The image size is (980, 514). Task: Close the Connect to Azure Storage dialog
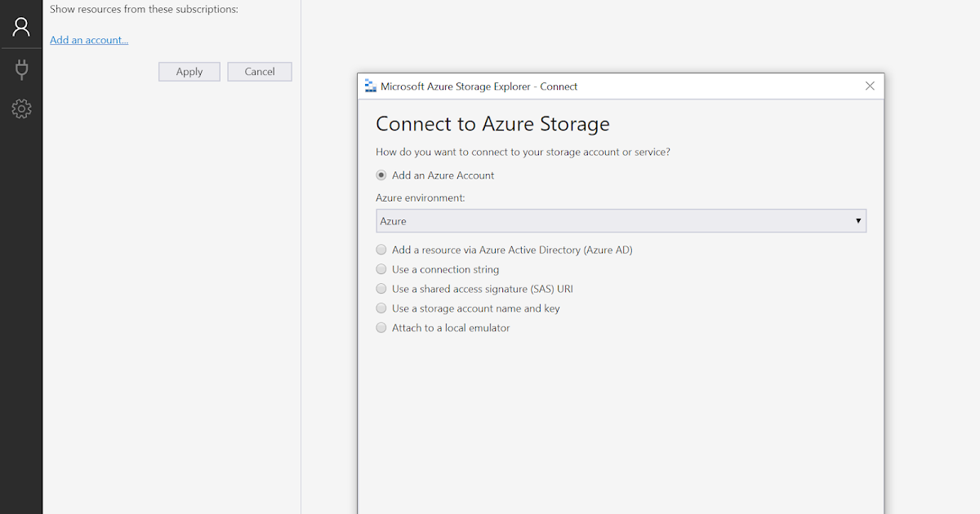(x=870, y=86)
